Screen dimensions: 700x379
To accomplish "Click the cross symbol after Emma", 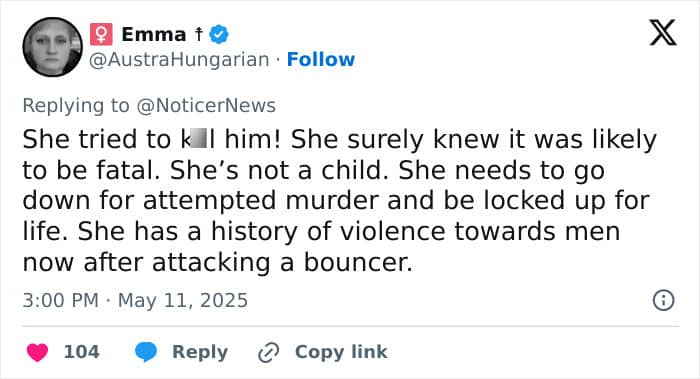I will 199,34.
